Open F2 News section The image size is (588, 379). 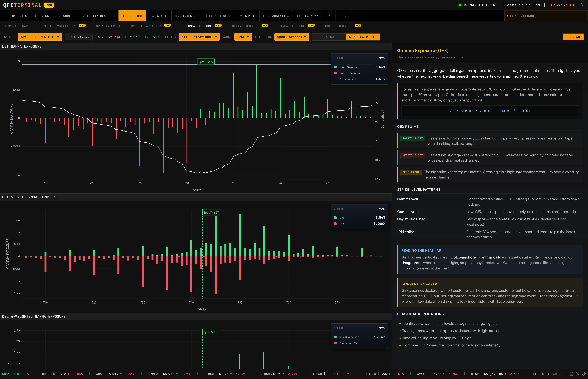[41, 16]
